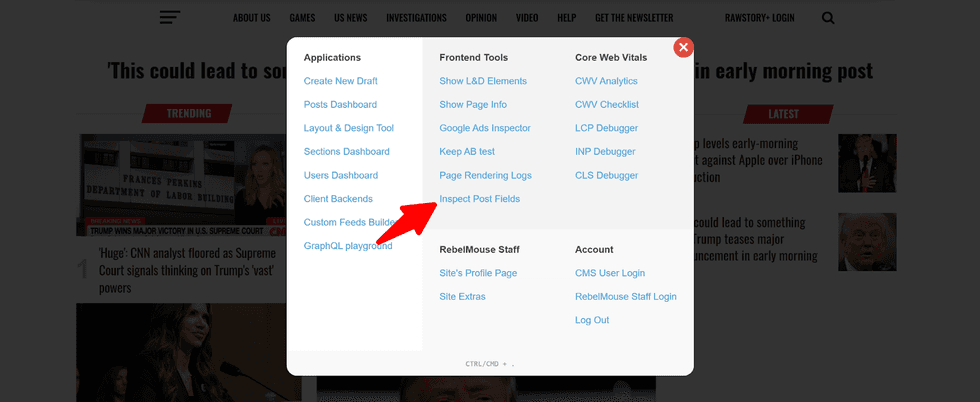Open CWV Checklist
This screenshot has height=402, width=980.
pyautogui.click(x=607, y=104)
